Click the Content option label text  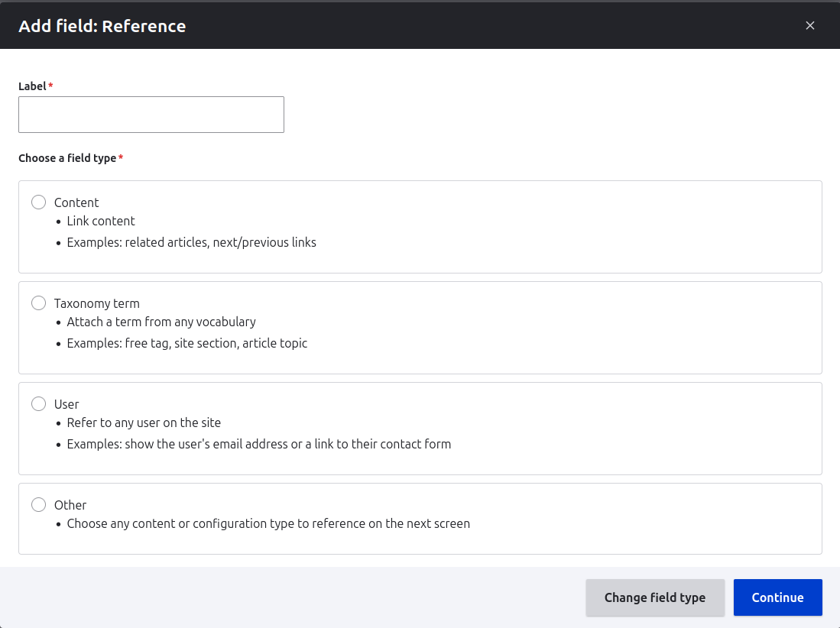tap(76, 202)
